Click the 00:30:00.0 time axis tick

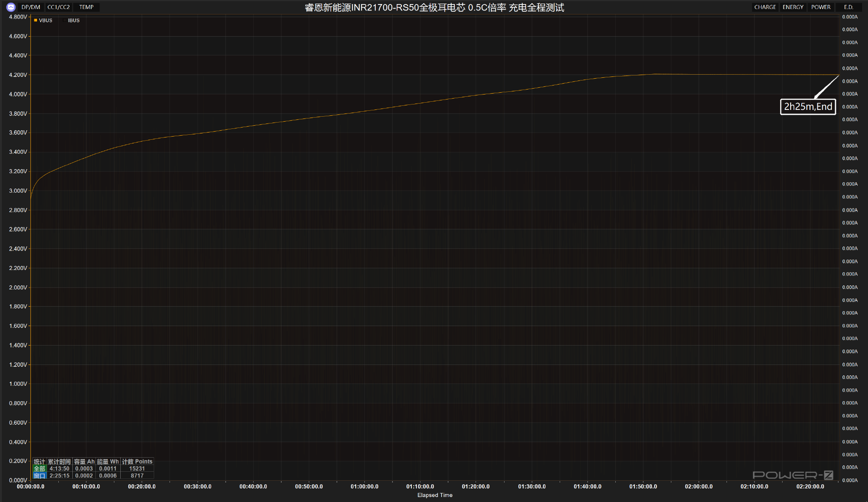coord(198,487)
